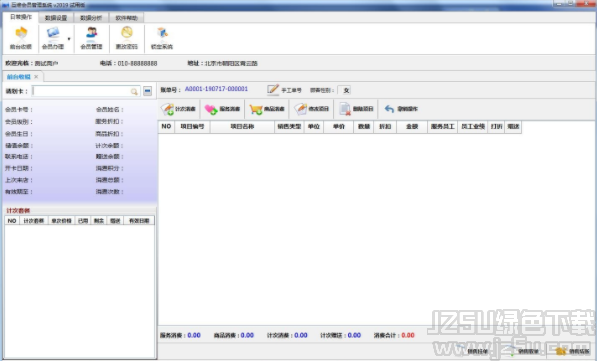This screenshot has height=361, width=597.
Task: Toggle the customer gender 女 button
Action: pos(345,90)
